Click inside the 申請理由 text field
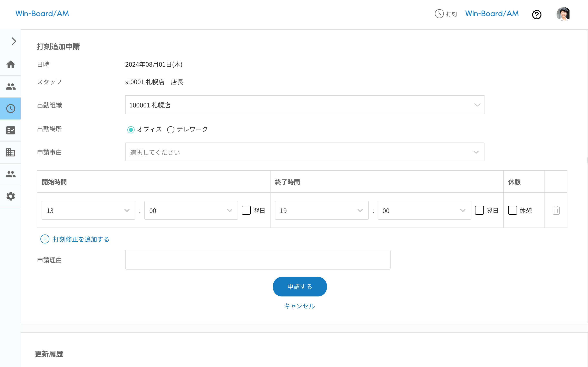Viewport: 588px width, 367px height. 257,260
